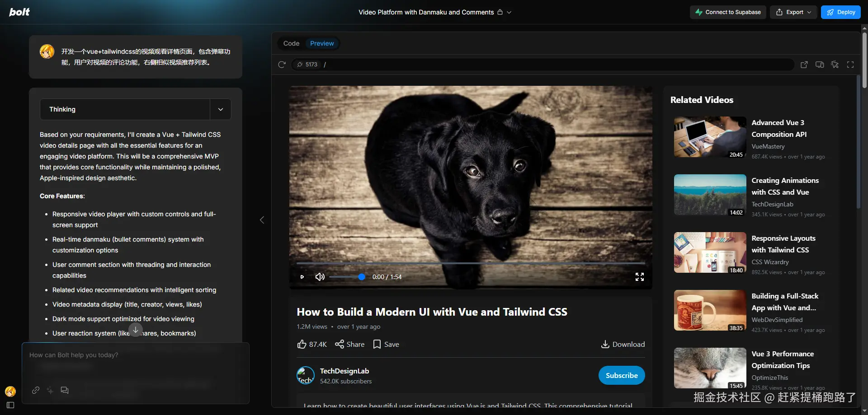The image size is (868, 415).
Task: Toggle the left sidebar panel icon
Action: click(x=10, y=405)
